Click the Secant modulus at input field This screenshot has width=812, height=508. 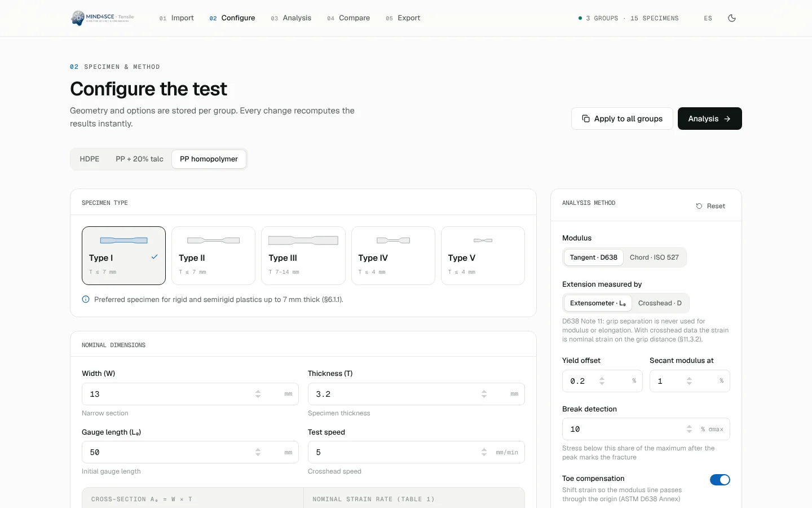point(690,381)
